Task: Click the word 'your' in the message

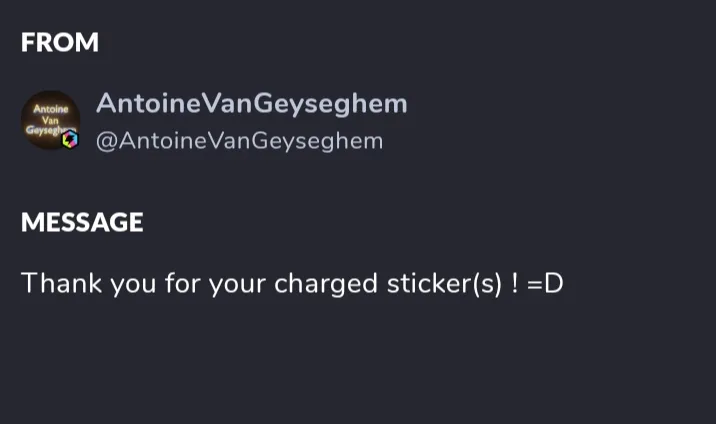Action: [234, 283]
